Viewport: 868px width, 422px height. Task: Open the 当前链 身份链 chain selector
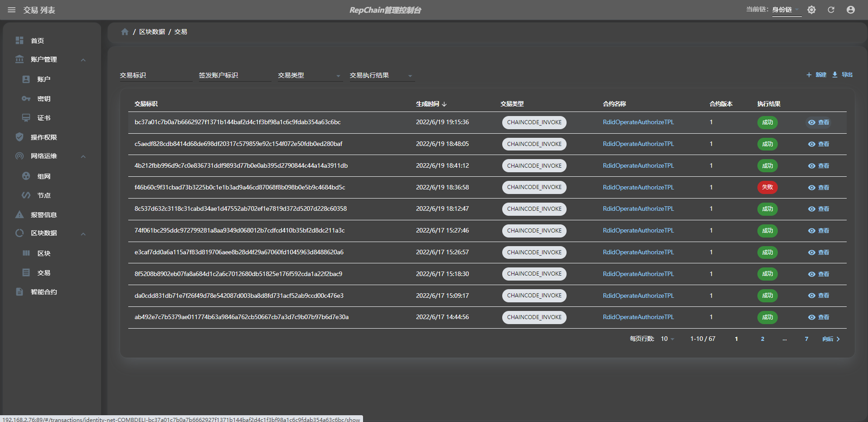786,10
